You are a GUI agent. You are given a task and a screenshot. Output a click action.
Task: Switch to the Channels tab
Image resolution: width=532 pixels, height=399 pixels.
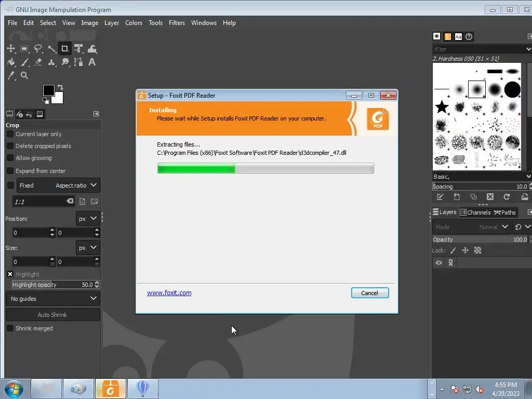(475, 212)
